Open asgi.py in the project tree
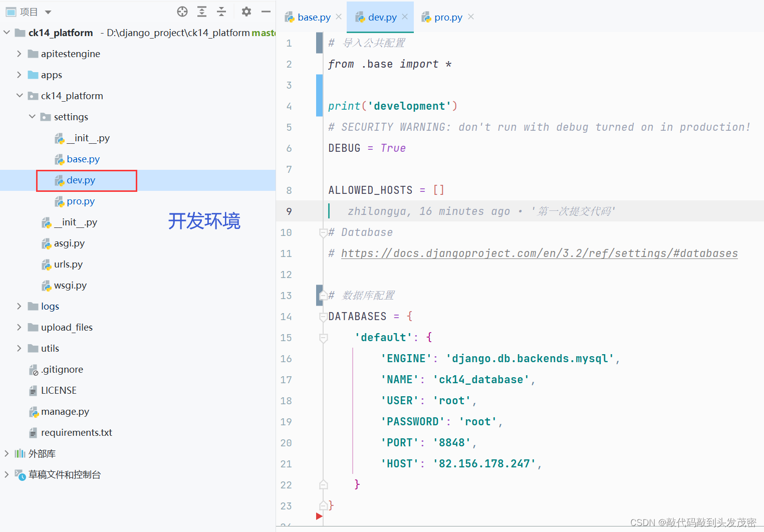Viewport: 764px width, 532px height. 63,243
